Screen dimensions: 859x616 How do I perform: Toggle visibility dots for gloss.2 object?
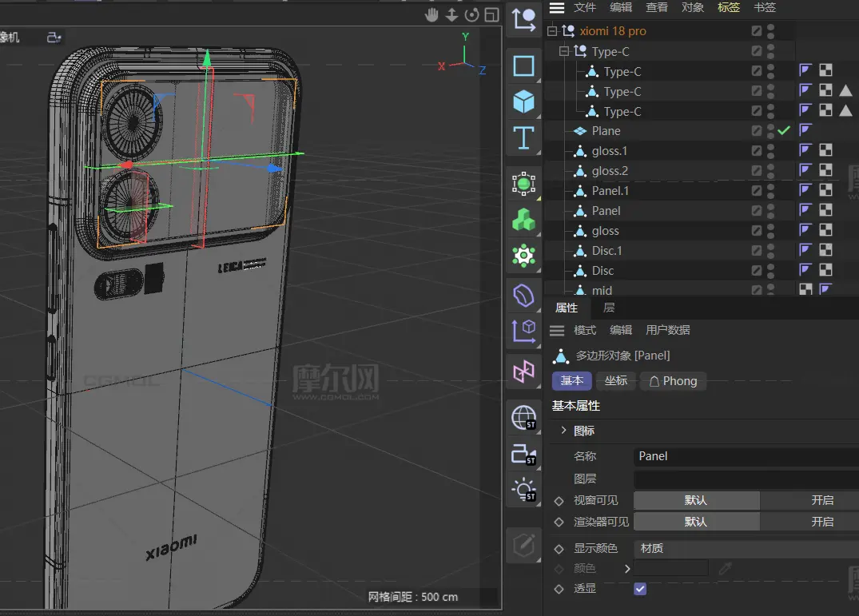point(771,171)
